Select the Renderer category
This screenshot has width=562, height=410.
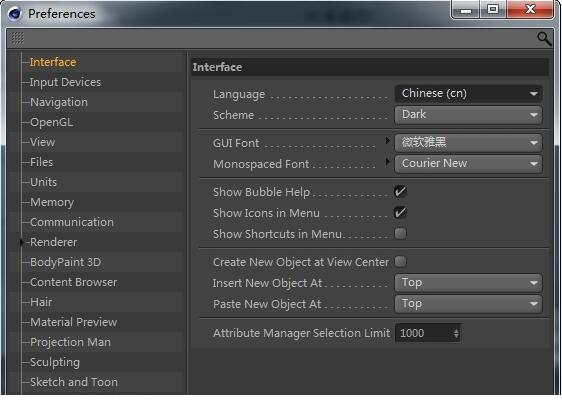pos(53,242)
